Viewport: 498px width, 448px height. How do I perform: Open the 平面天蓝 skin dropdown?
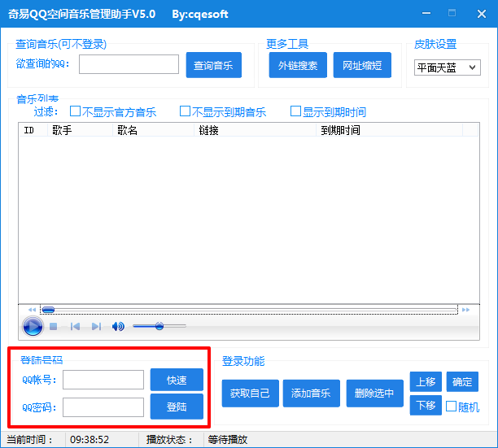(448, 67)
